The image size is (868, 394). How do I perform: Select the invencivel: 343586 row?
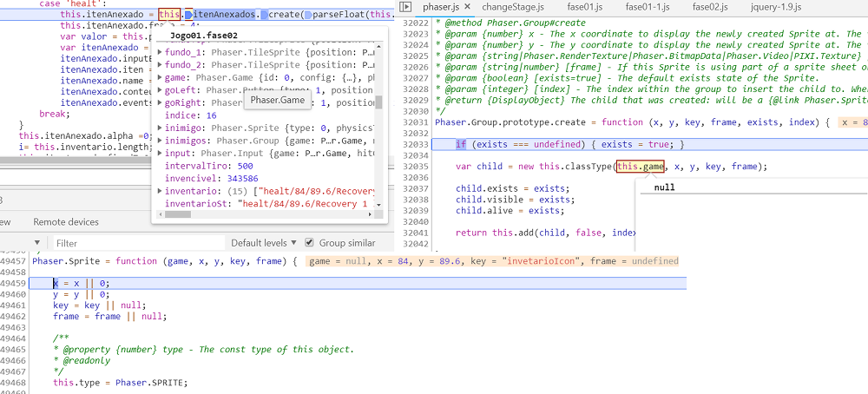point(212,179)
